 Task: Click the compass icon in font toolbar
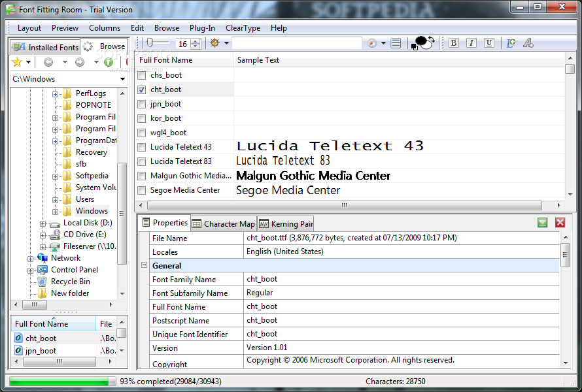(372, 43)
